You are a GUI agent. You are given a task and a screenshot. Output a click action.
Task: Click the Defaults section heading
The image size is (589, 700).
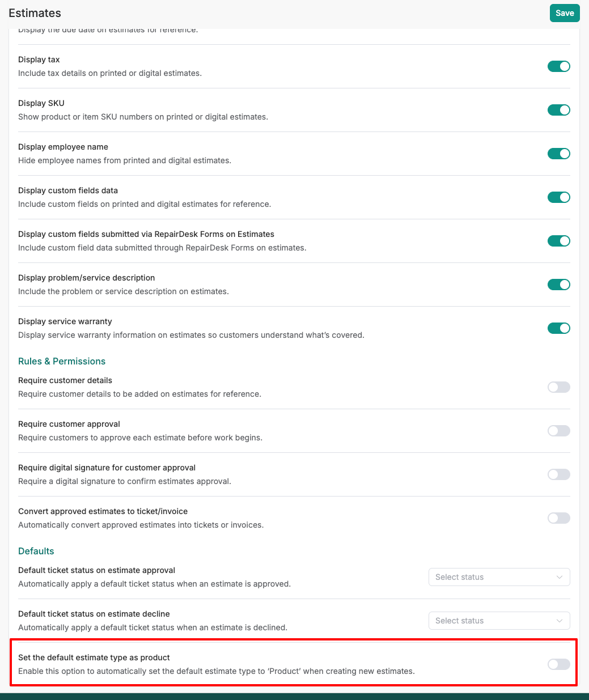coord(36,551)
